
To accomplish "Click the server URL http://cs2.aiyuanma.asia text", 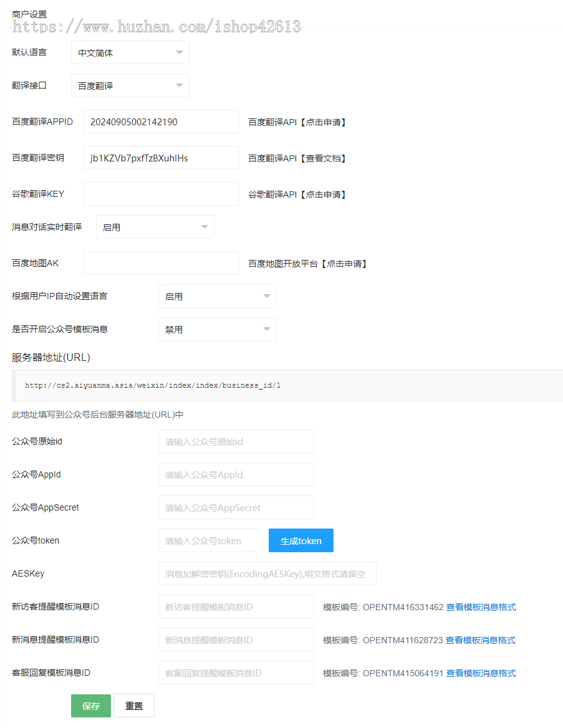I will tap(153, 385).
